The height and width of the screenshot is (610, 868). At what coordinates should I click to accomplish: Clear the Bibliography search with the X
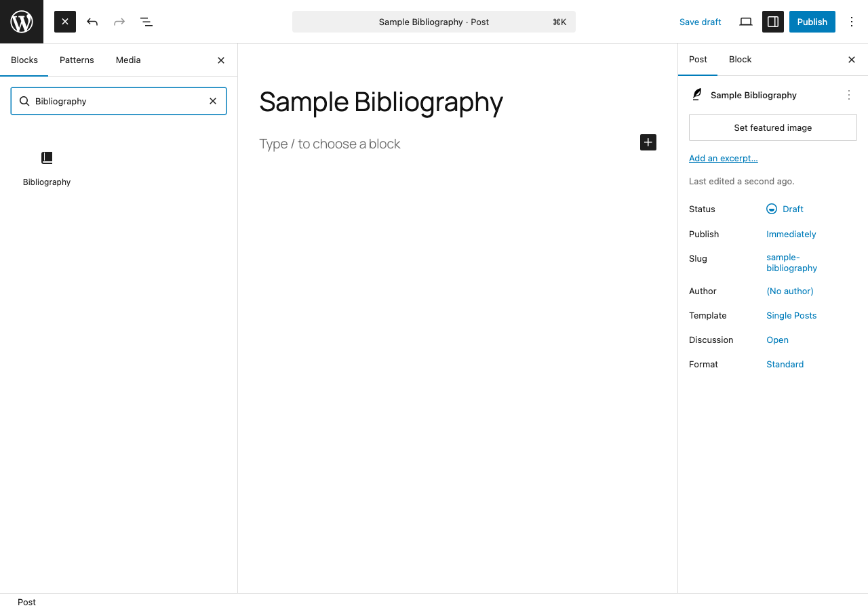(212, 100)
